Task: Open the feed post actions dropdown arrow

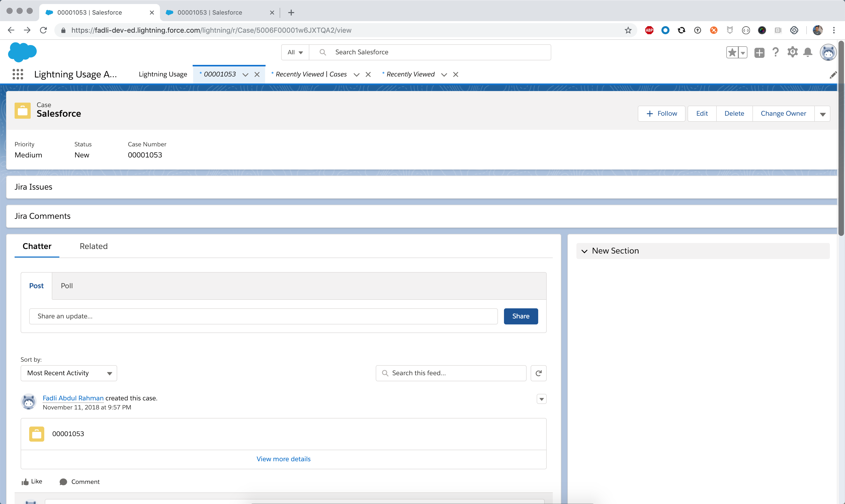Action: 542,399
